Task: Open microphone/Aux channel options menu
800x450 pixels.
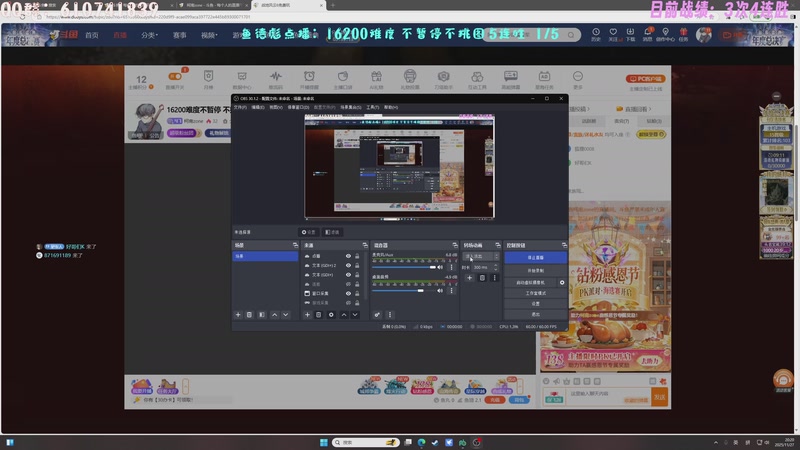Action: 451,267
